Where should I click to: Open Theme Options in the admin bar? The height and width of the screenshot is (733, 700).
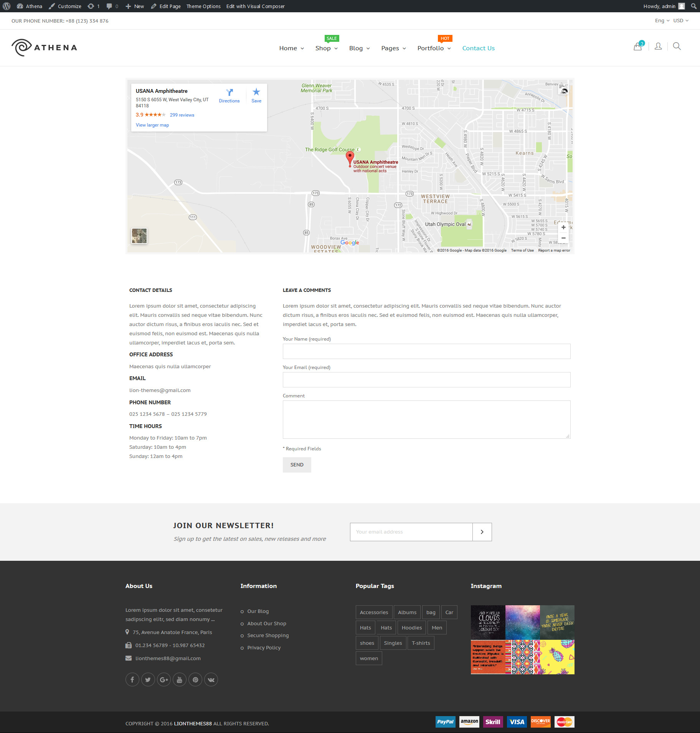tap(203, 6)
